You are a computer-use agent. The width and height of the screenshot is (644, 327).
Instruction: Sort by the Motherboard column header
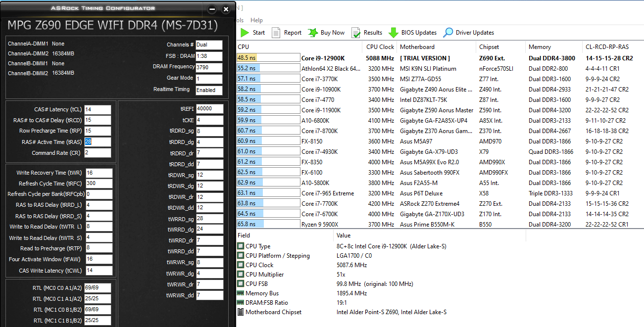click(x=437, y=47)
